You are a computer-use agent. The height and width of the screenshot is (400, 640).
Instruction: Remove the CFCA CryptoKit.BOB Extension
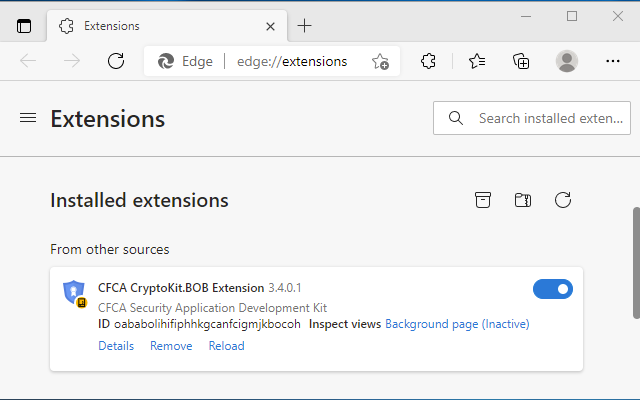(x=171, y=346)
